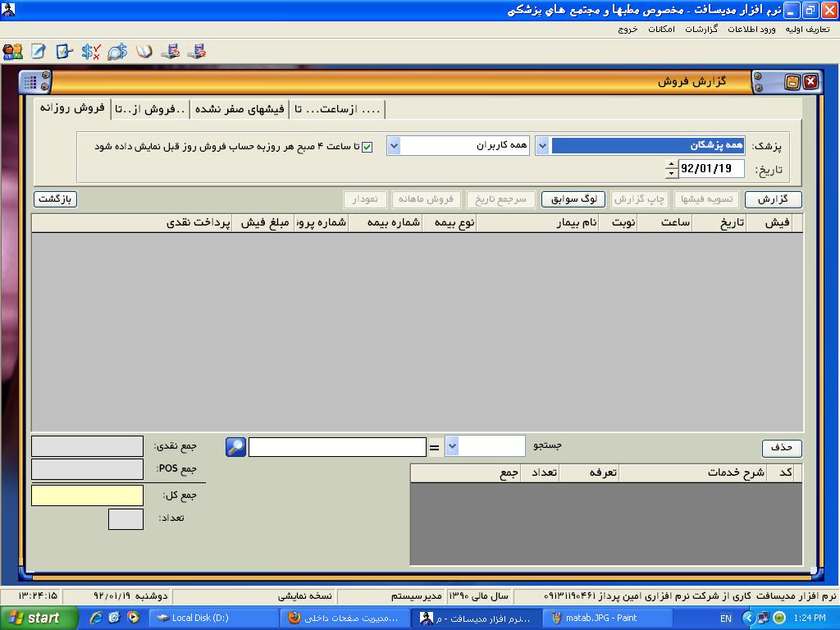This screenshot has width=840, height=630.
Task: Click the green circular system tray icon
Action: click(780, 618)
